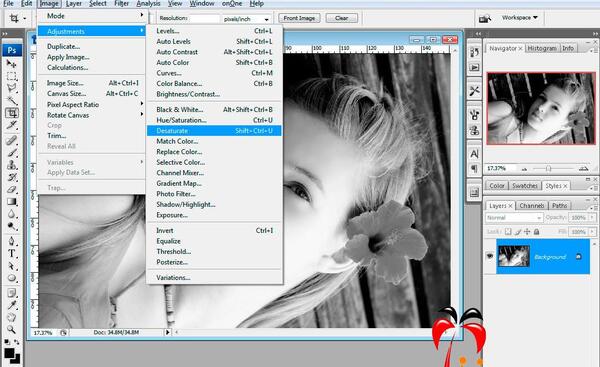This screenshot has width=600, height=367.
Task: Click the Go to Bridge icon
Action: 485,18
